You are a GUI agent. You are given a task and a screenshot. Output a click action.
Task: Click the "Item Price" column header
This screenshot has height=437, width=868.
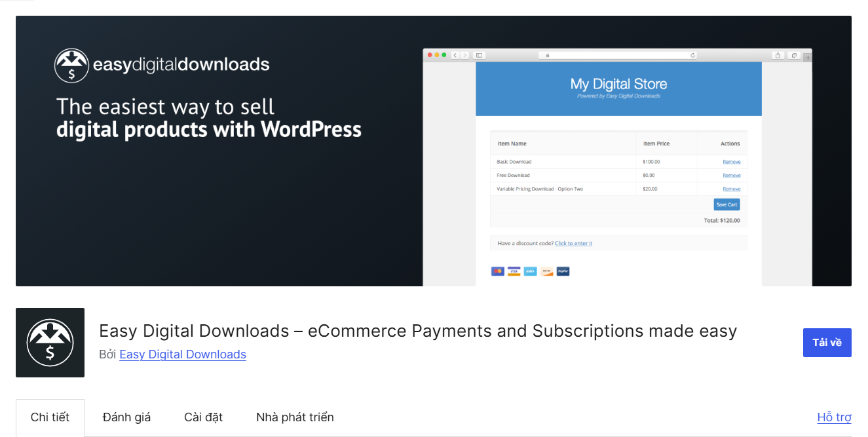(656, 143)
